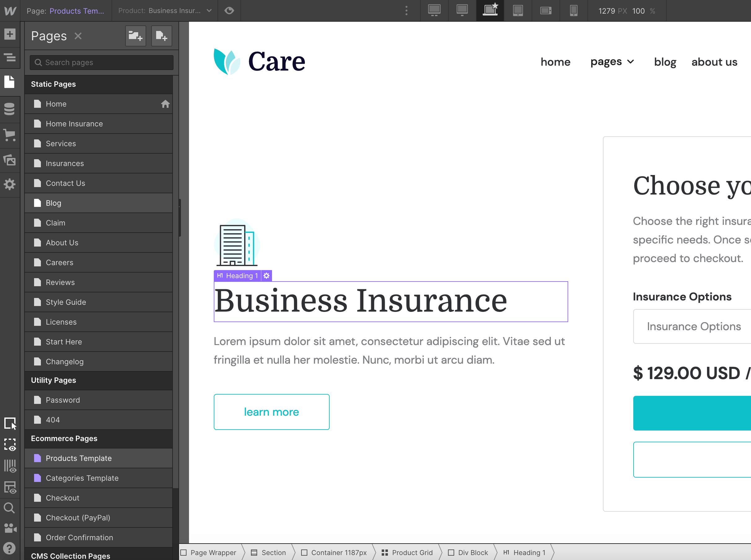Click the learn more button
The image size is (751, 560).
pos(271,412)
